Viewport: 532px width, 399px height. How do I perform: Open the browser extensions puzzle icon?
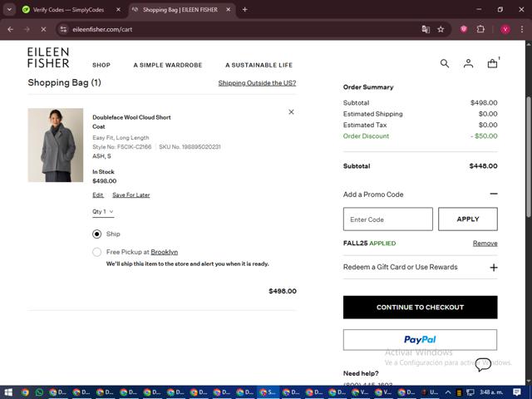(480, 29)
